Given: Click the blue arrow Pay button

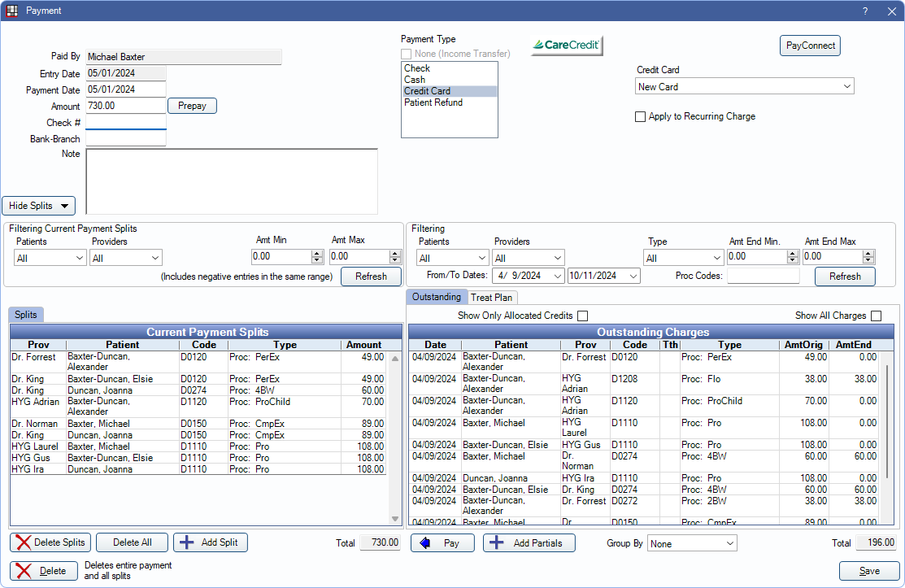Looking at the screenshot, I should (442, 543).
